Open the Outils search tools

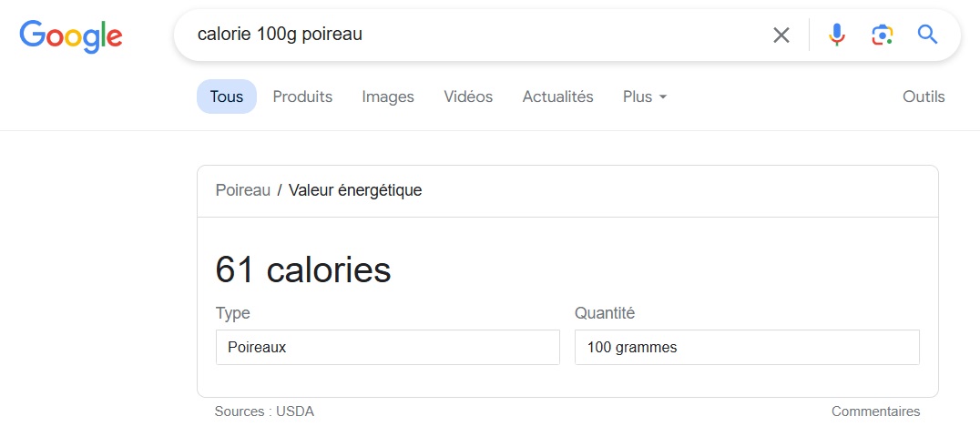click(x=924, y=97)
